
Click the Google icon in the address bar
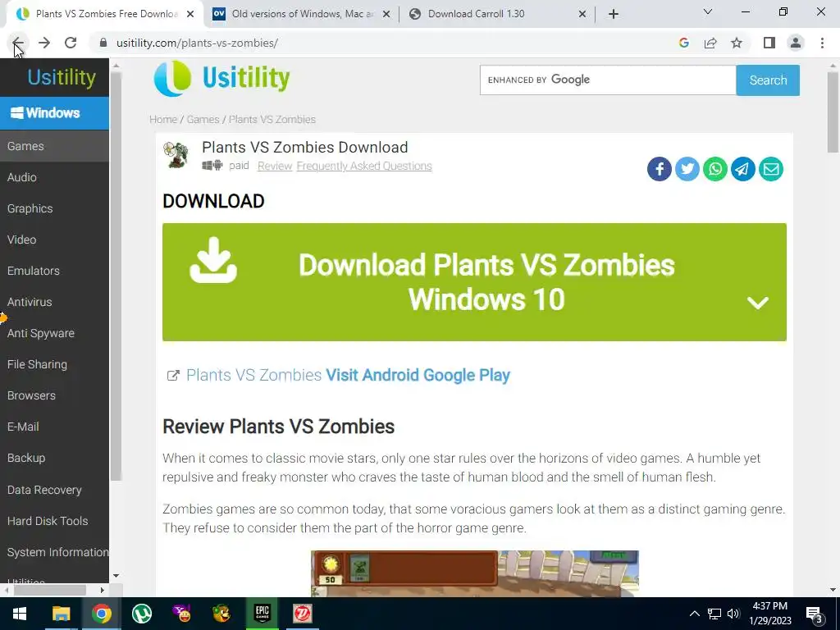(x=683, y=43)
